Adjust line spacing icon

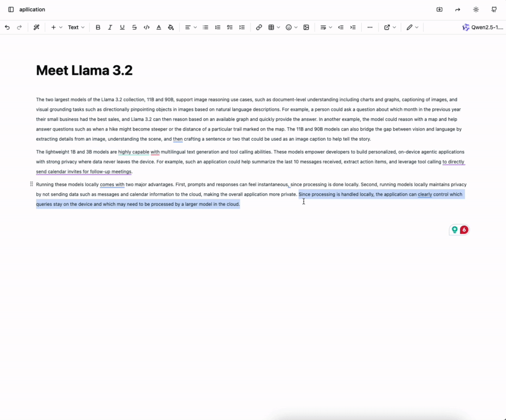click(x=242, y=27)
